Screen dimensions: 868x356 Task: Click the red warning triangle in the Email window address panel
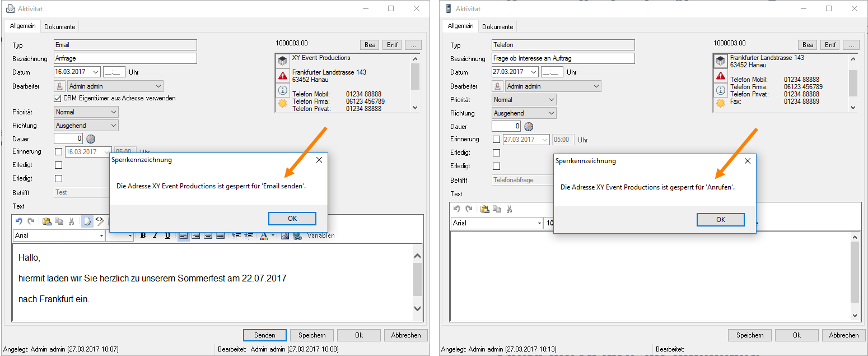pos(282,76)
